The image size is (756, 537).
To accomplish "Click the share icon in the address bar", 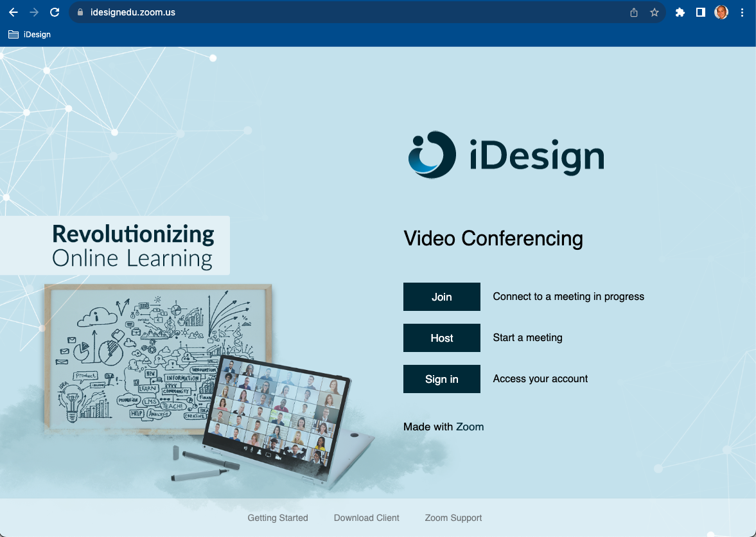I will pyautogui.click(x=633, y=13).
